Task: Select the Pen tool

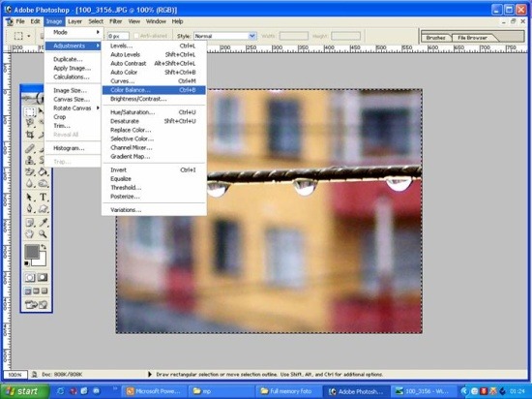Action: point(30,208)
